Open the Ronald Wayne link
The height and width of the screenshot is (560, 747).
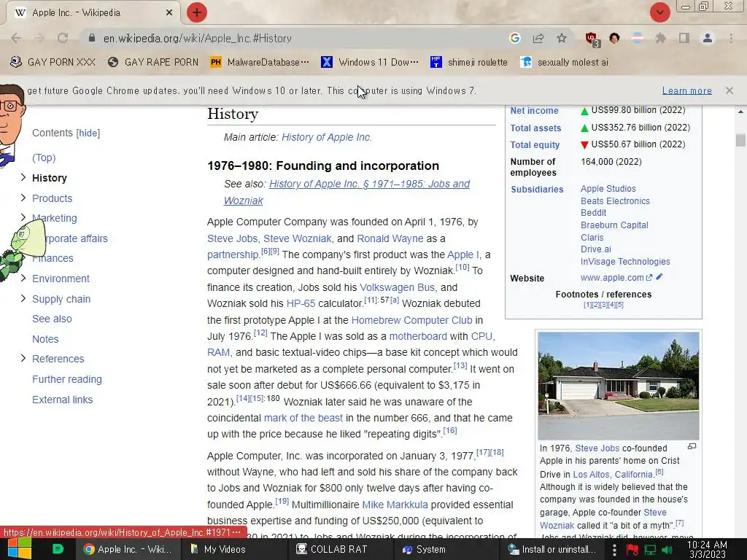tap(390, 238)
